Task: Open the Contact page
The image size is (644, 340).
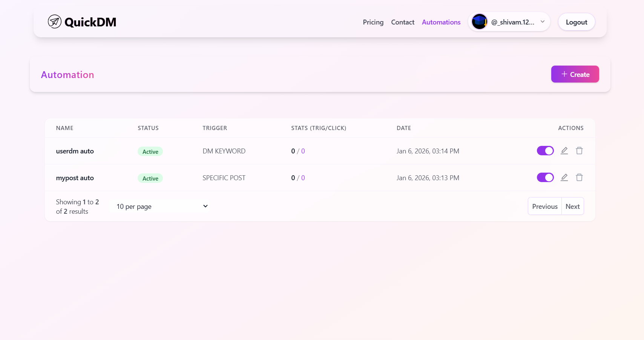Action: click(402, 22)
